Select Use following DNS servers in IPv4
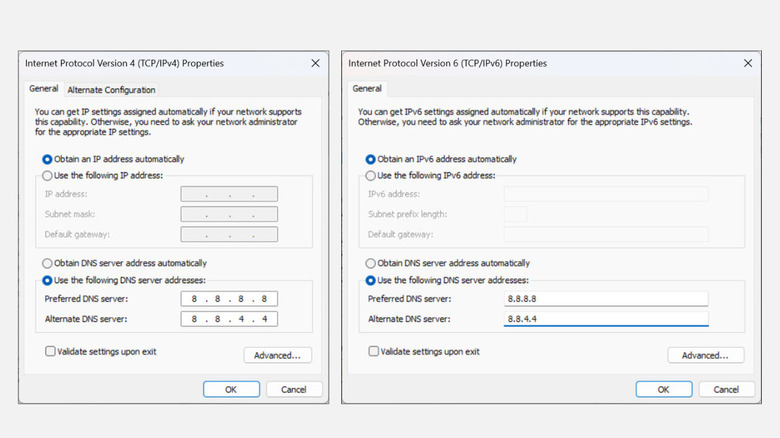 pos(48,280)
